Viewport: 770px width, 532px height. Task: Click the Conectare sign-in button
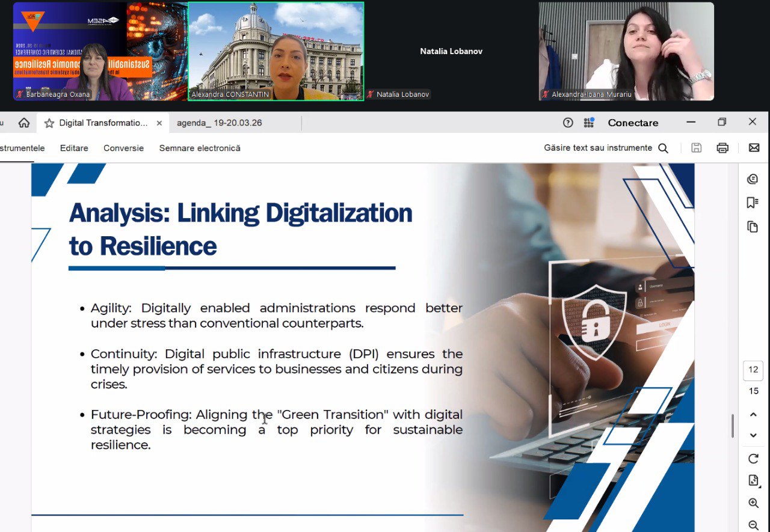click(x=633, y=123)
